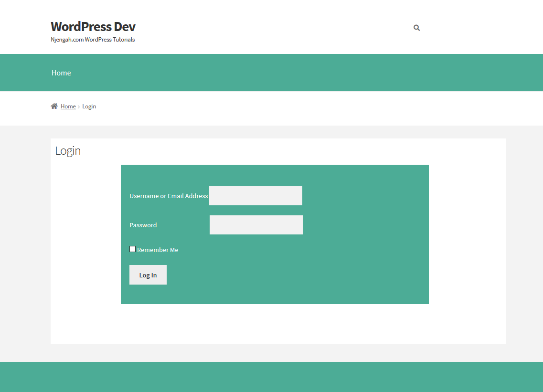Focus the Username or Email Address field

coord(256,196)
